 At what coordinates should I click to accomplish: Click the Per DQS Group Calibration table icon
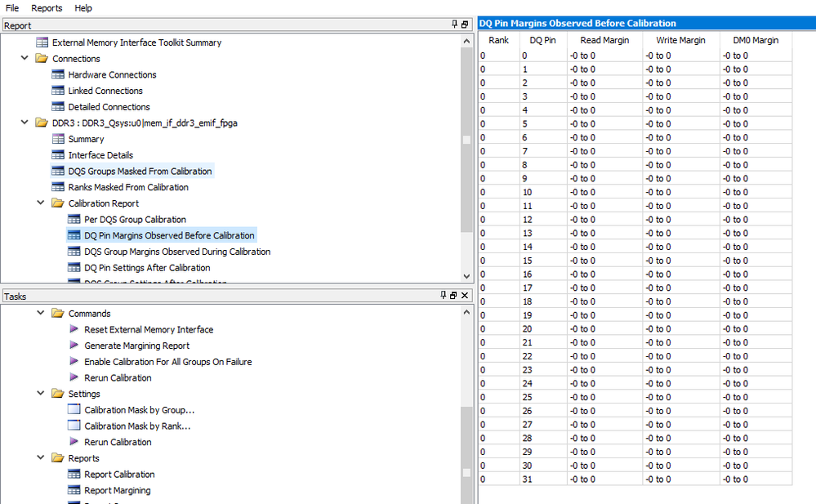pos(74,220)
